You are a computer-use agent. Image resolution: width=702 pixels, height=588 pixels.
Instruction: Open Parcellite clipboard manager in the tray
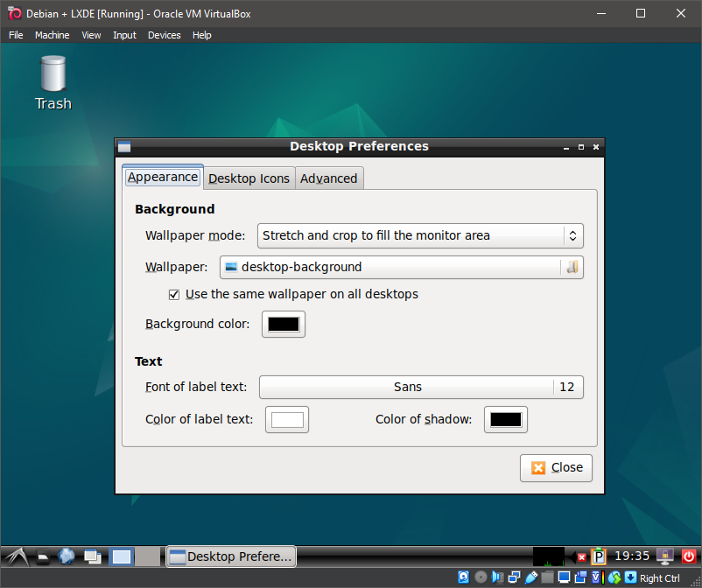pyautogui.click(x=597, y=556)
